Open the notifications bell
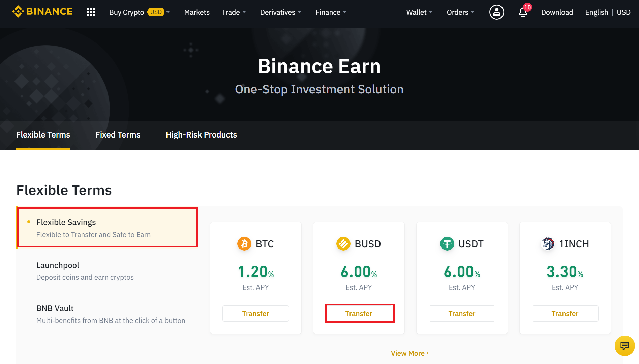This screenshot has width=639, height=364. click(523, 13)
